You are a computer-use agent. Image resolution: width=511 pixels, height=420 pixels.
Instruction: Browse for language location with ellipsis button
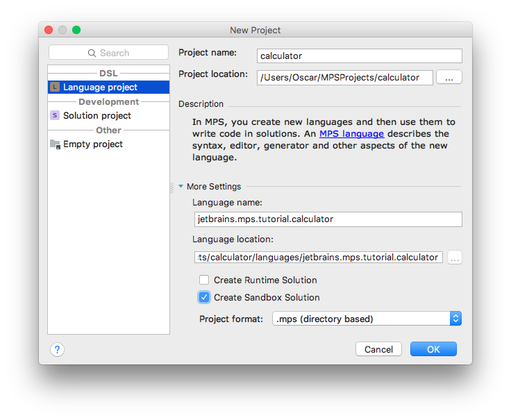tap(455, 258)
